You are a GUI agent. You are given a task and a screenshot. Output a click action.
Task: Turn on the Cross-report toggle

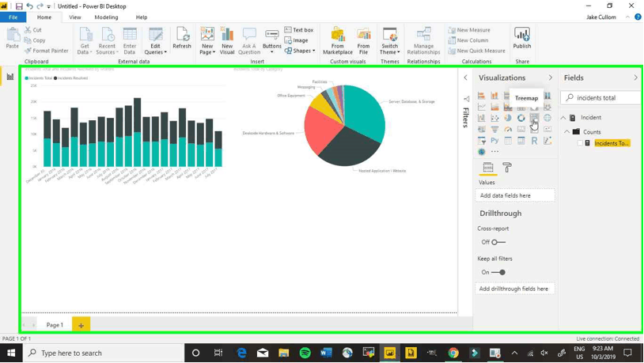(x=498, y=242)
